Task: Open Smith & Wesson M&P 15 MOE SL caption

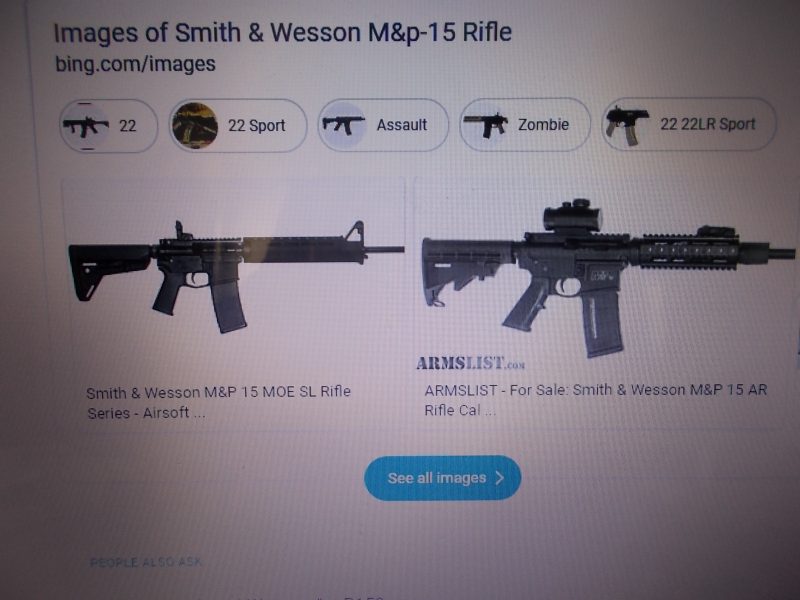Action: pyautogui.click(x=218, y=402)
